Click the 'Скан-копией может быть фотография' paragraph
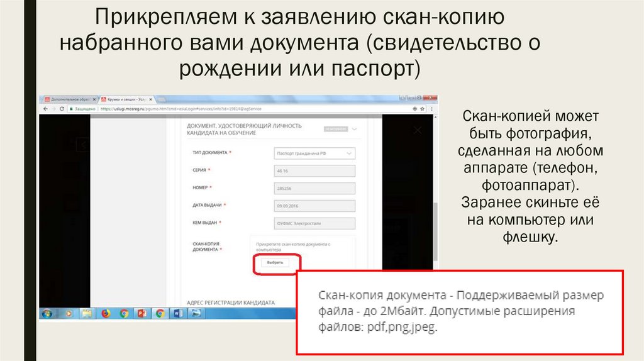644x361 pixels. (530, 177)
